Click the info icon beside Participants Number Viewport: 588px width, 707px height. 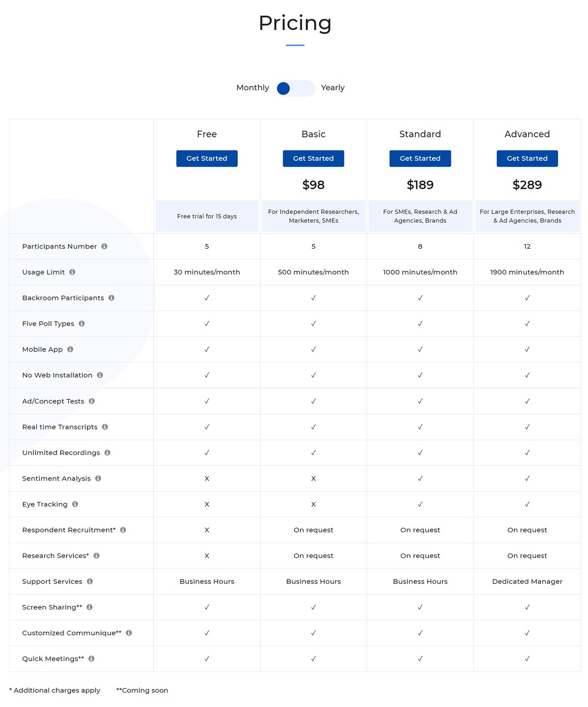[x=104, y=247]
